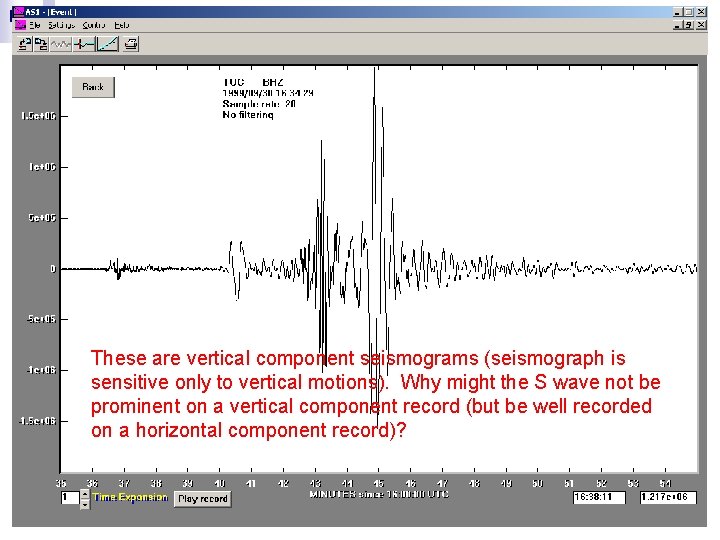Image resolution: width=720 pixels, height=540 pixels.
Task: Click the 'No filtering' label on plot
Action: pyautogui.click(x=248, y=115)
